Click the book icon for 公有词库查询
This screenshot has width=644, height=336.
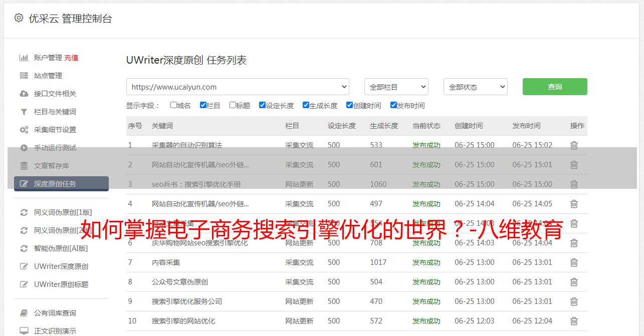point(24,313)
